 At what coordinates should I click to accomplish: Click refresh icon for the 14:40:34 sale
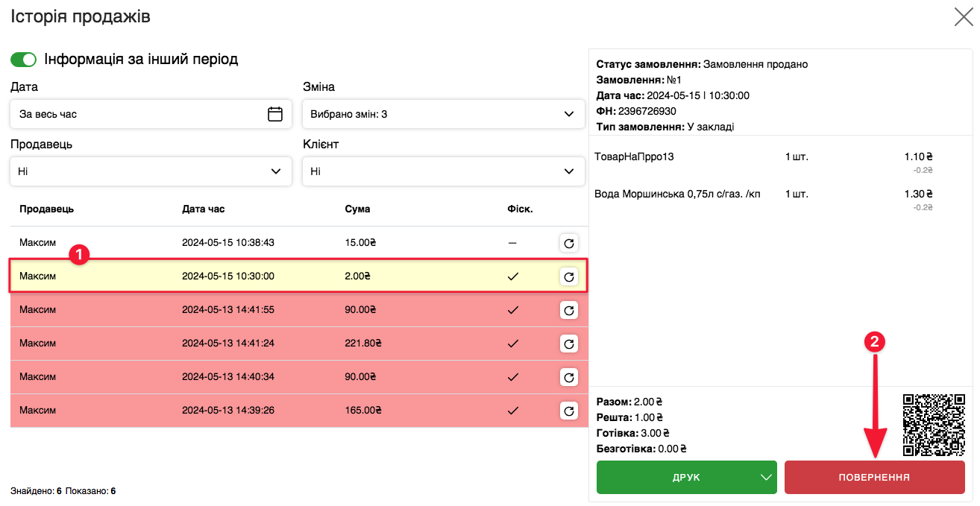coord(569,377)
